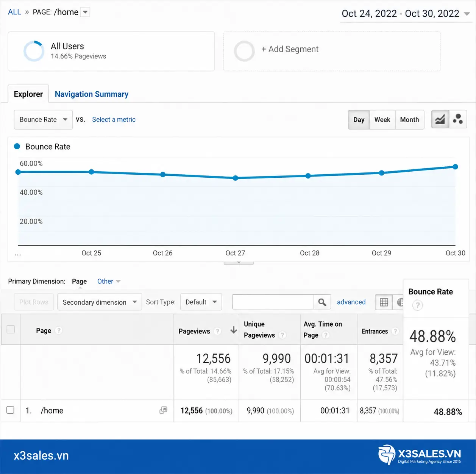Screen dimensions: 476x474
Task: Click the 00:01:31 value in /home row
Action: point(335,411)
